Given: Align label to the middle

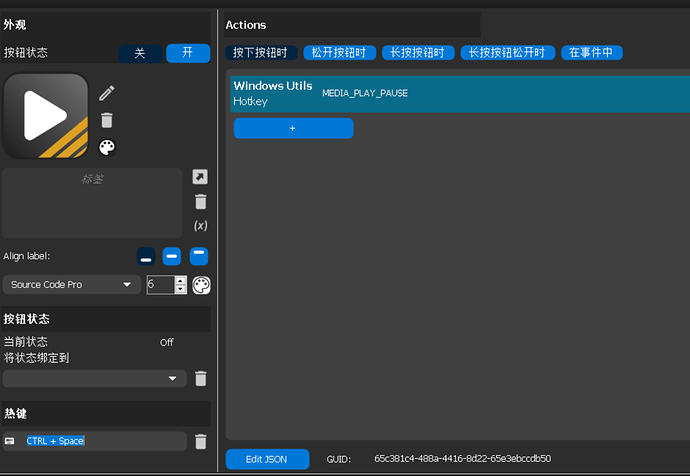Looking at the screenshot, I should [172, 256].
